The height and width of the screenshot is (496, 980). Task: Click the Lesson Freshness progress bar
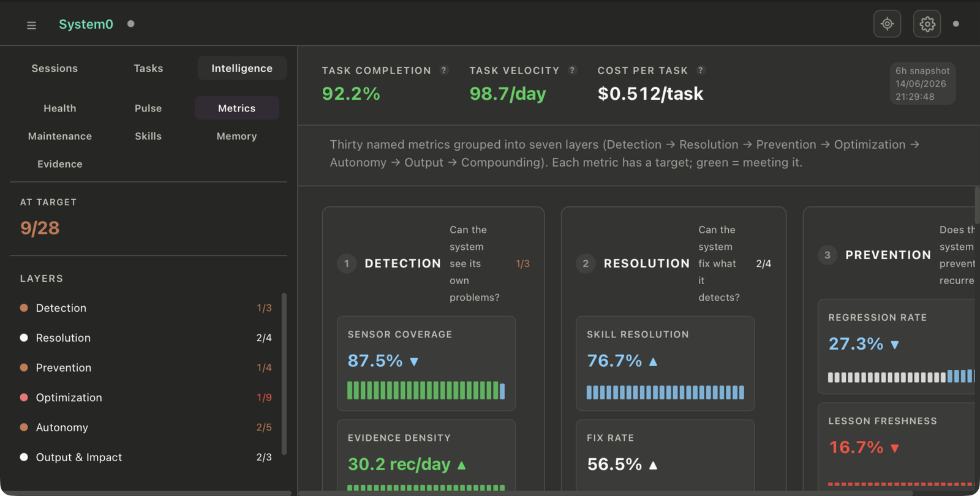point(902,484)
